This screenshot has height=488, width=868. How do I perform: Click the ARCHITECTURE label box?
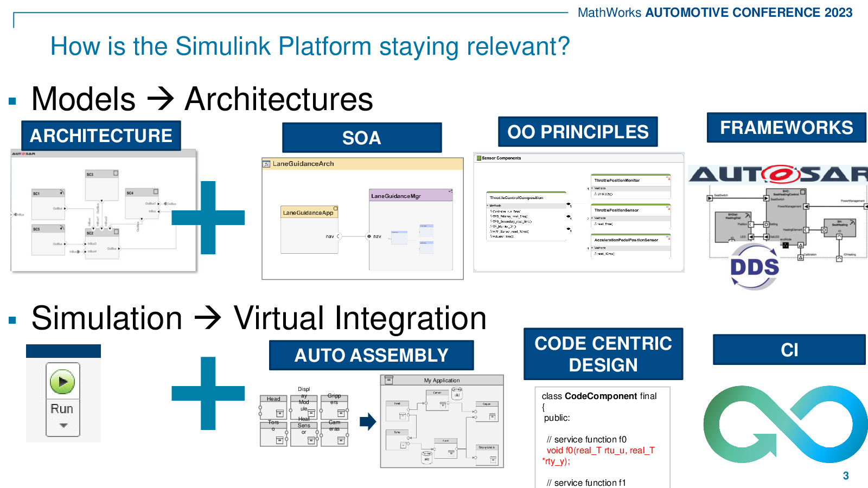coord(101,136)
